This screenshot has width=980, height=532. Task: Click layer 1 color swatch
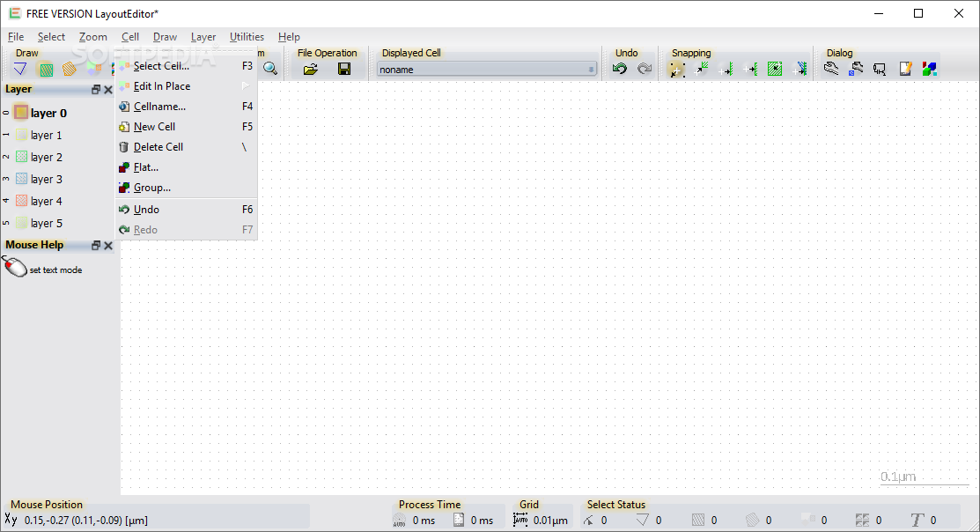(x=21, y=135)
